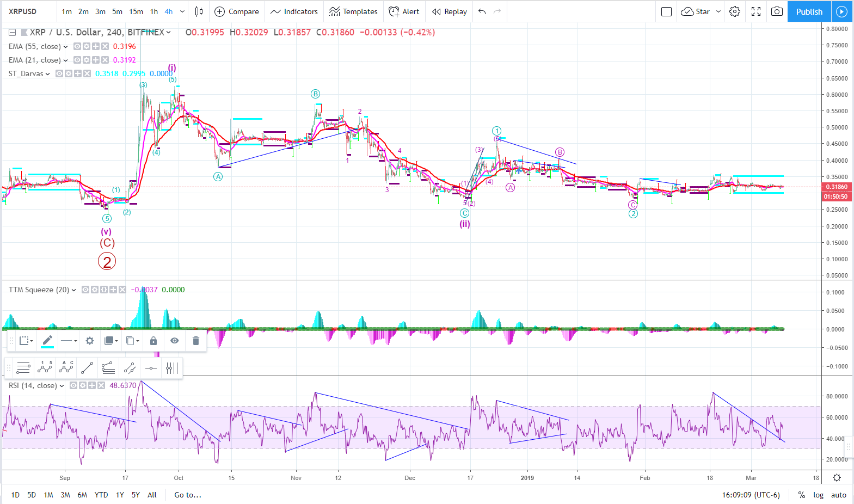Expand the EMA (55, close) options menu
854x504 pixels.
(x=66, y=46)
